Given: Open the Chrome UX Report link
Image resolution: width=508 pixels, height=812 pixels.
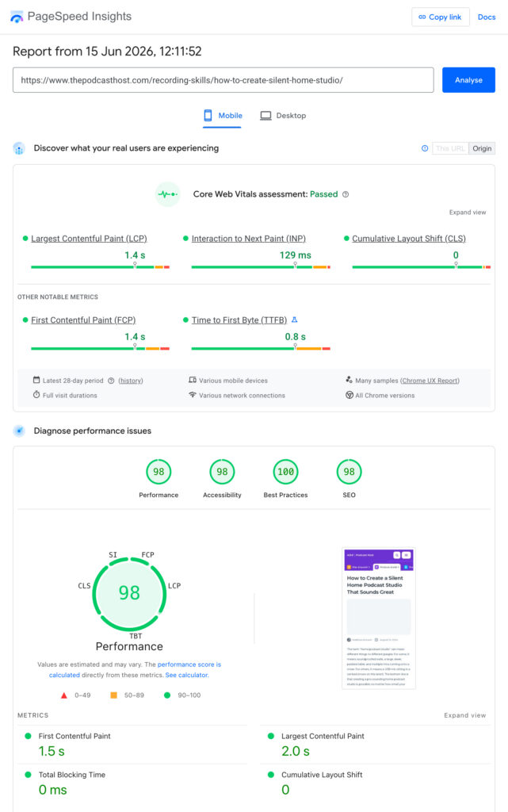Looking at the screenshot, I should [x=430, y=381].
